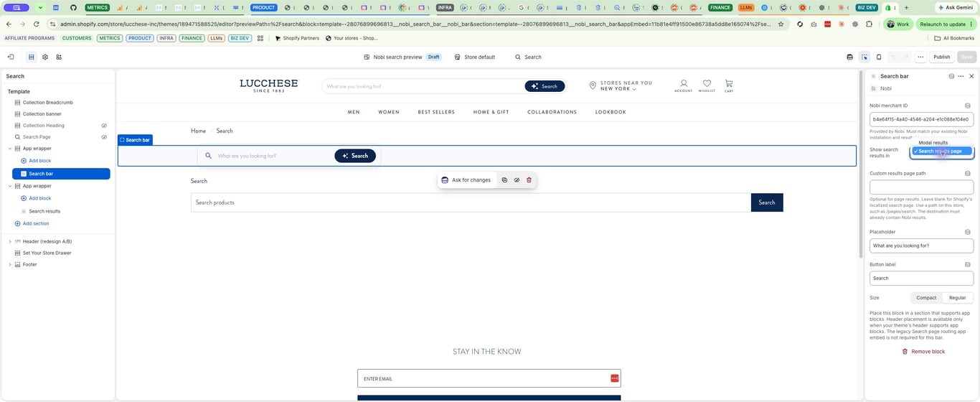Click dynamic source icon beside Nobi merchant ID
Viewport: 980px width, 402px height.
pyautogui.click(x=968, y=106)
